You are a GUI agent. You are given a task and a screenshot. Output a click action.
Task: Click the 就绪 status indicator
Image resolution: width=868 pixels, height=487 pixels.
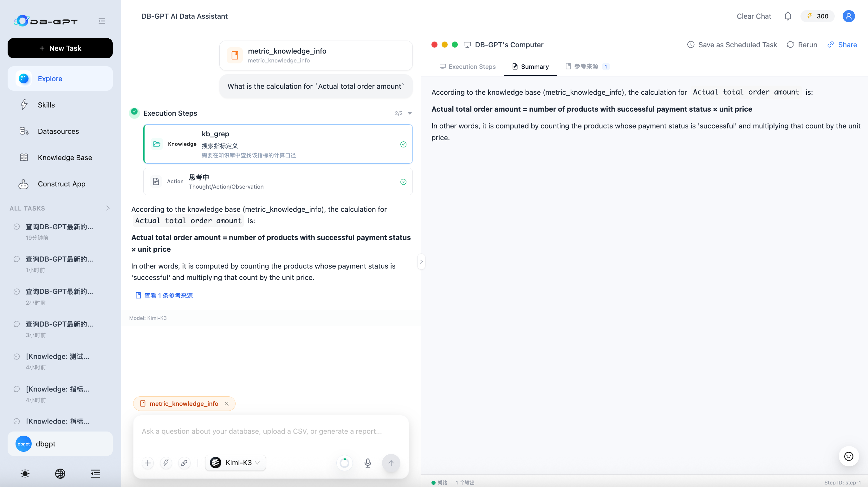coord(439,483)
